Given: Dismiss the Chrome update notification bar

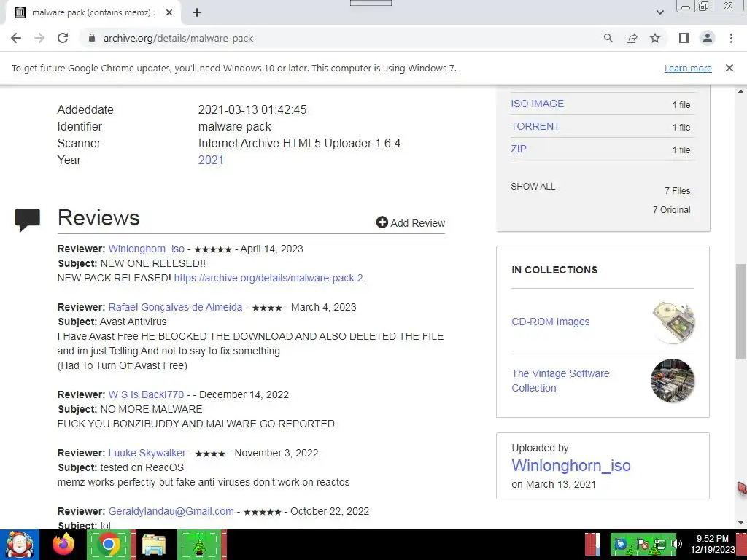Looking at the screenshot, I should 729,68.
